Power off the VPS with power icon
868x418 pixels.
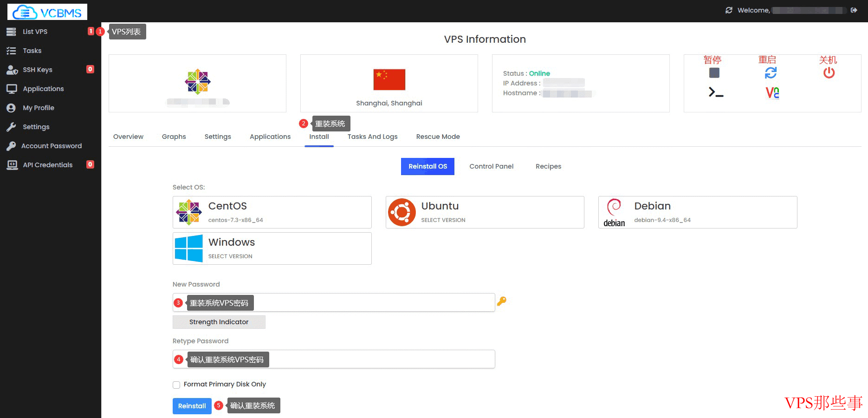829,73
